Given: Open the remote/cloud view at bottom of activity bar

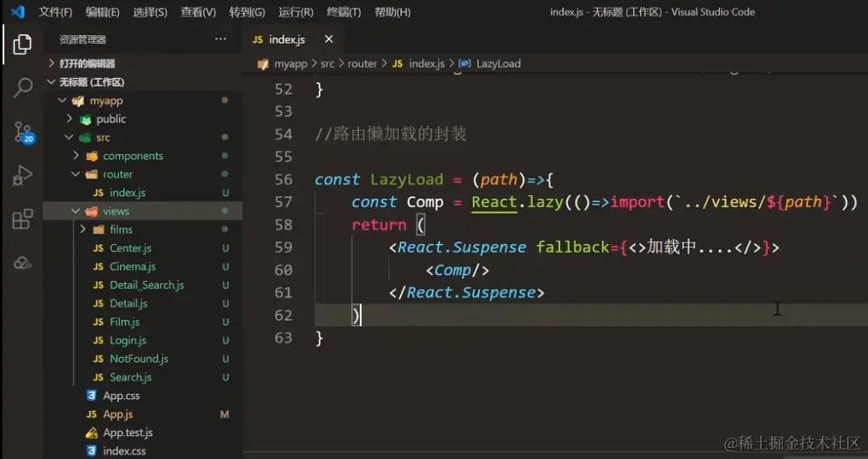Looking at the screenshot, I should 22,263.
